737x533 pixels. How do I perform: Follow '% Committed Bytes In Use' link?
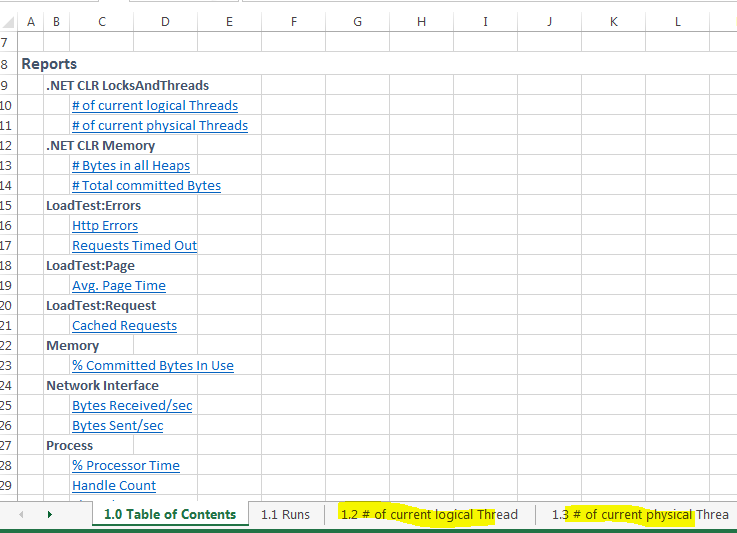coord(153,365)
